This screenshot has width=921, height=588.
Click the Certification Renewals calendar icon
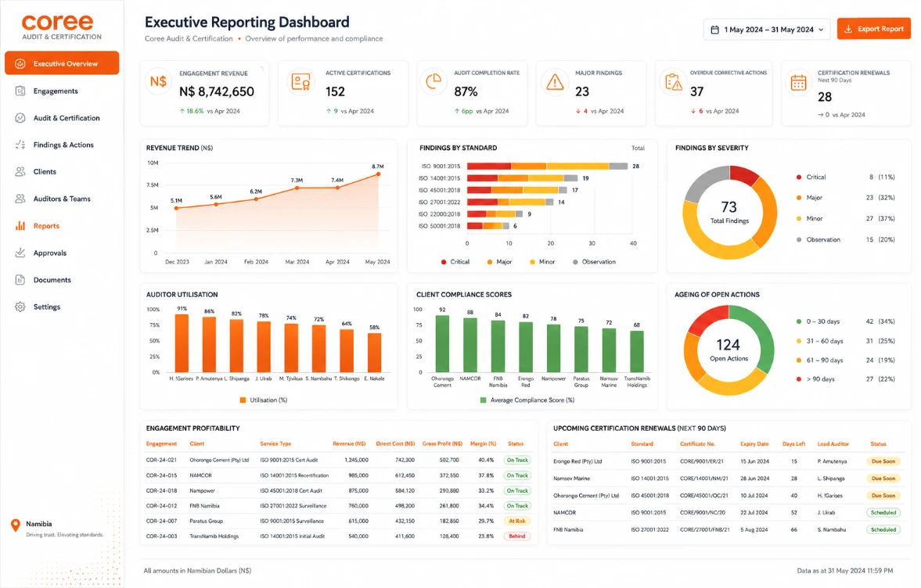coord(798,83)
